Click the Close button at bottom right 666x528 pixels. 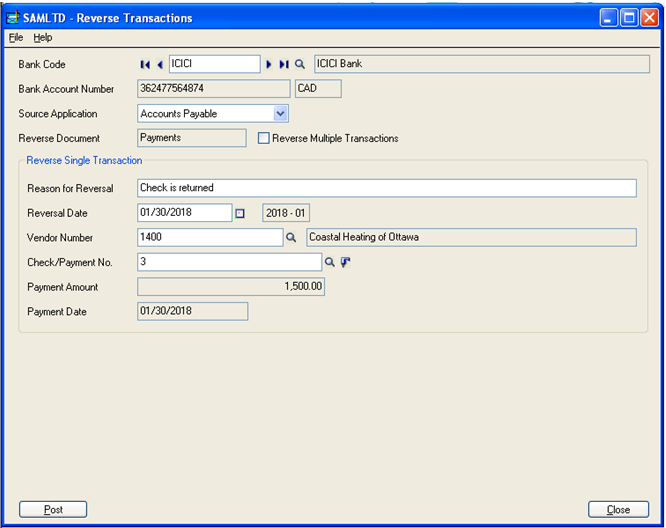tap(618, 510)
